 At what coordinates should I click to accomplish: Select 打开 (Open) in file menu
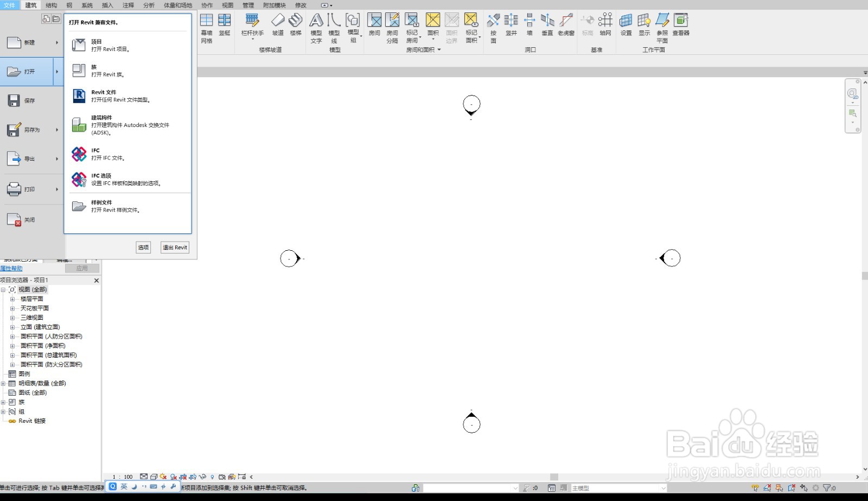tap(27, 72)
